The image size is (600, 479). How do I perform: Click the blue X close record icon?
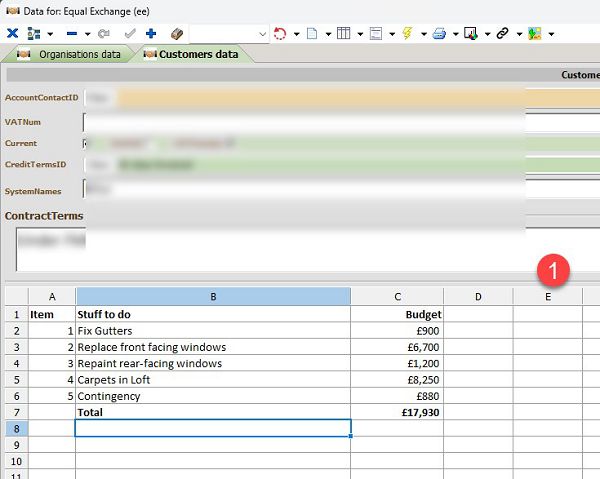click(x=13, y=33)
